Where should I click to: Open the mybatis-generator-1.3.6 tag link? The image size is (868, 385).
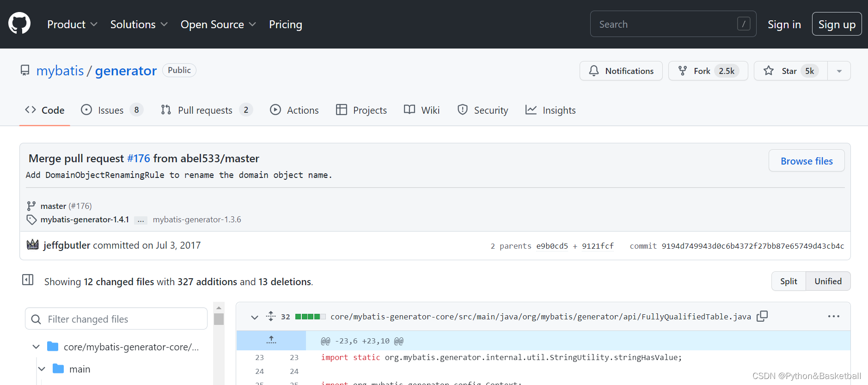[x=197, y=220]
